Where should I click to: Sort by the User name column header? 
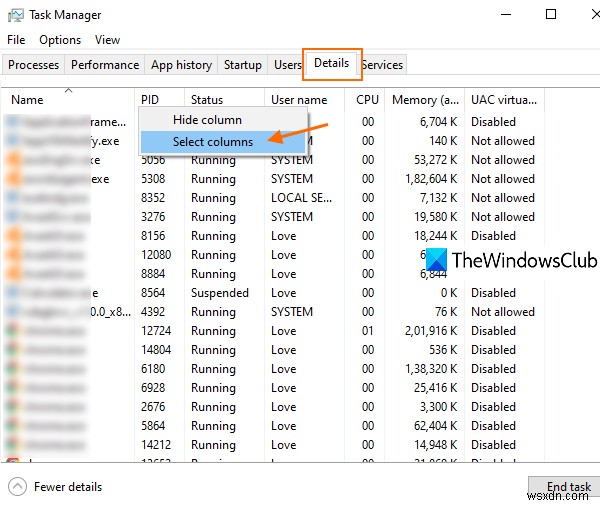(305, 100)
